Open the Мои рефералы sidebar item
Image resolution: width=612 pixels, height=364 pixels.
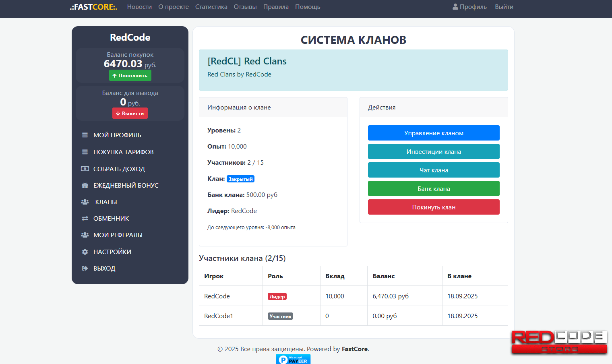point(118,235)
